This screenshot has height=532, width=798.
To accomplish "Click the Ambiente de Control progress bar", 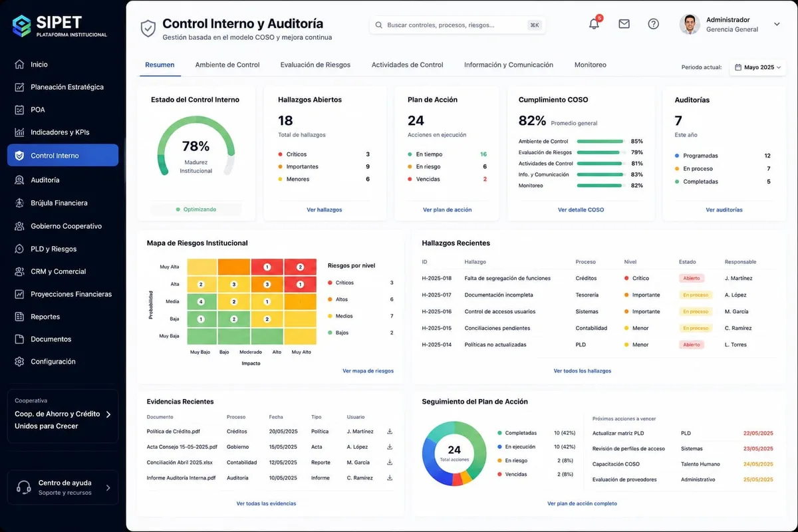I will point(600,142).
